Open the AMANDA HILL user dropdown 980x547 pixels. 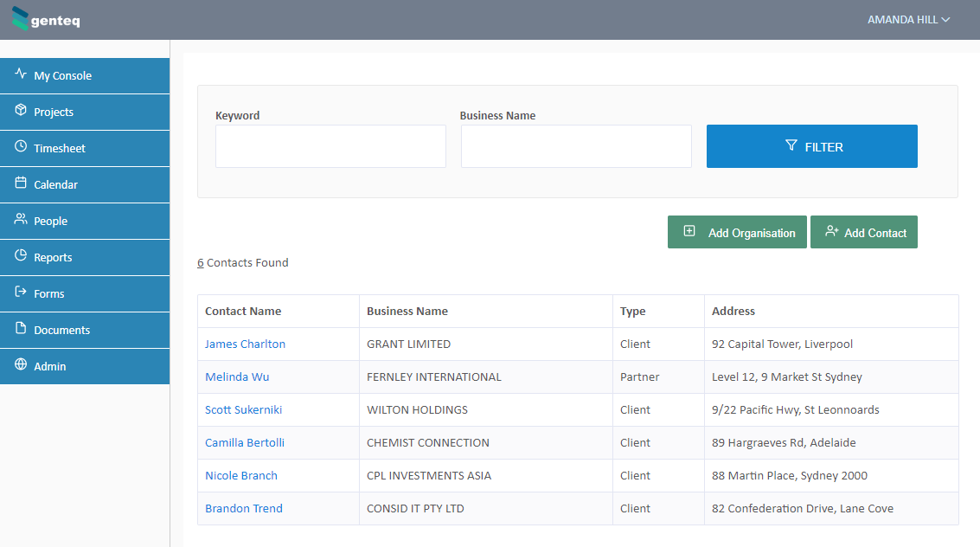pos(909,20)
